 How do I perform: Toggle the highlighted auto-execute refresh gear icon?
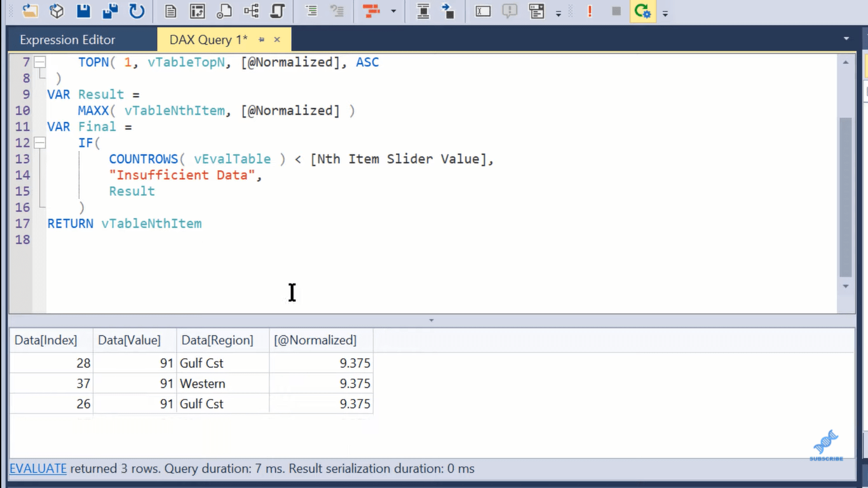(642, 11)
